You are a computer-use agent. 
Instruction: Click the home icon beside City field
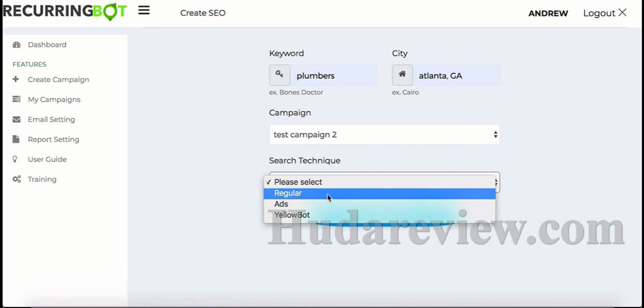tap(402, 75)
